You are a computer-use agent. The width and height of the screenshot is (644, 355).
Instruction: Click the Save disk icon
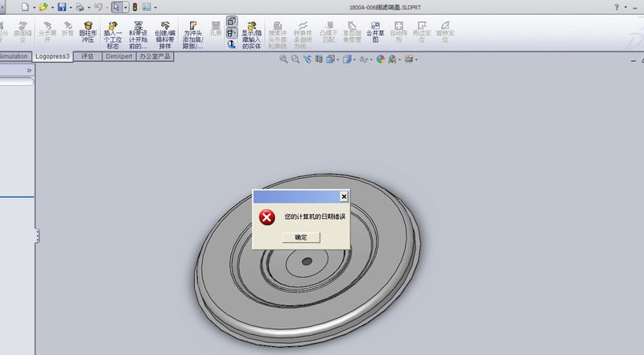tap(62, 7)
